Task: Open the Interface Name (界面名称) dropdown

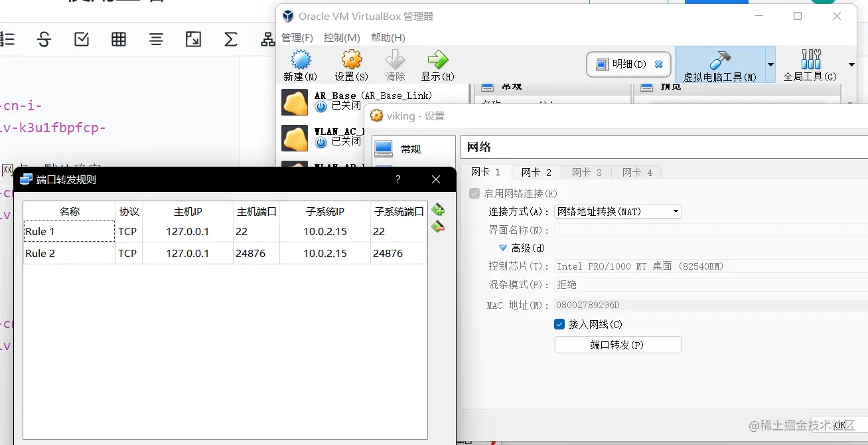Action: coord(711,230)
